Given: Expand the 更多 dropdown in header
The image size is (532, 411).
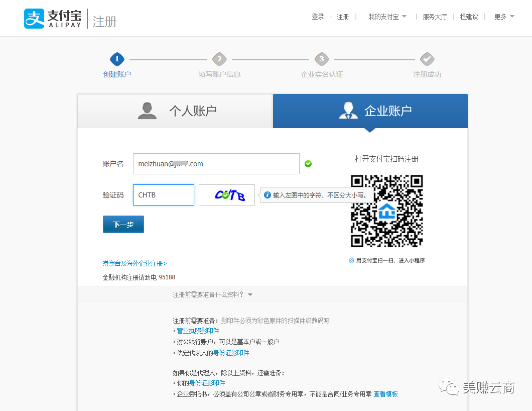Looking at the screenshot, I should [504, 17].
